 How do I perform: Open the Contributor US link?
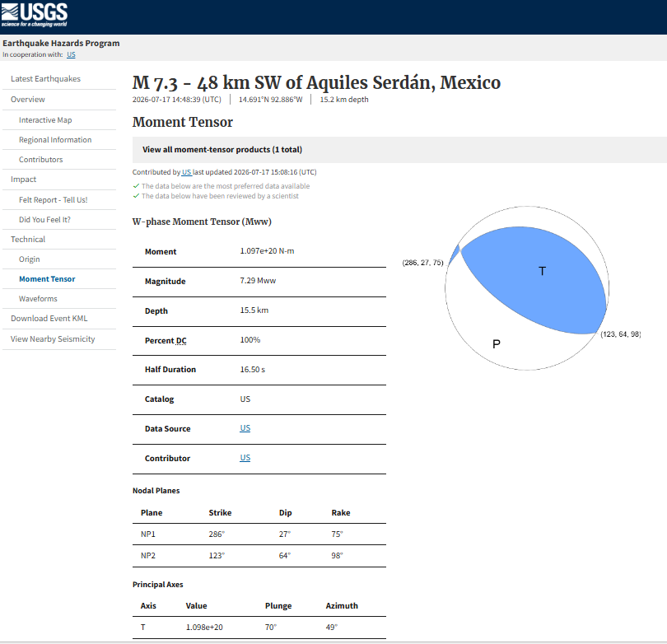pos(245,458)
